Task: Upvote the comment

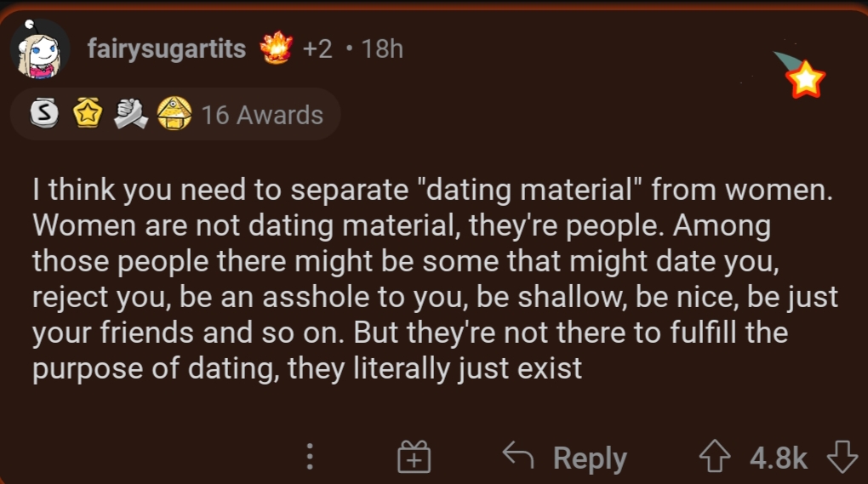Action: (x=715, y=456)
